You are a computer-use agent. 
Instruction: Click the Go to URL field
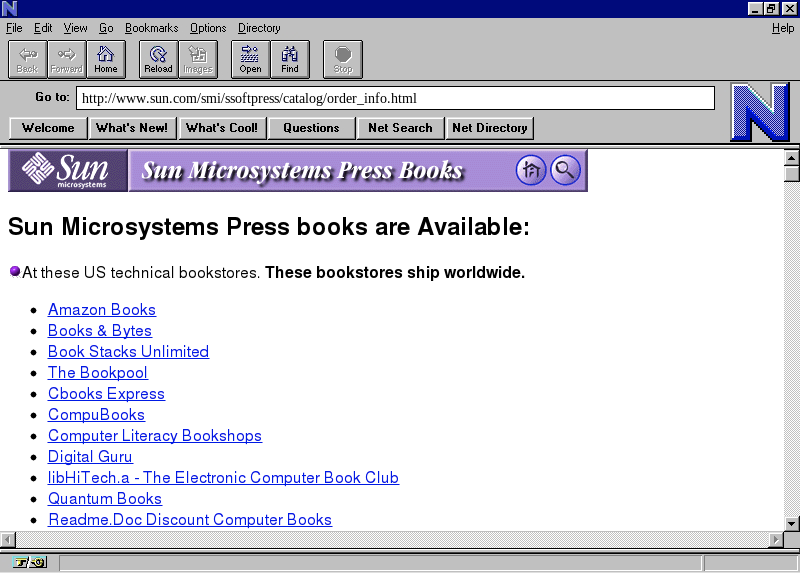click(x=395, y=98)
